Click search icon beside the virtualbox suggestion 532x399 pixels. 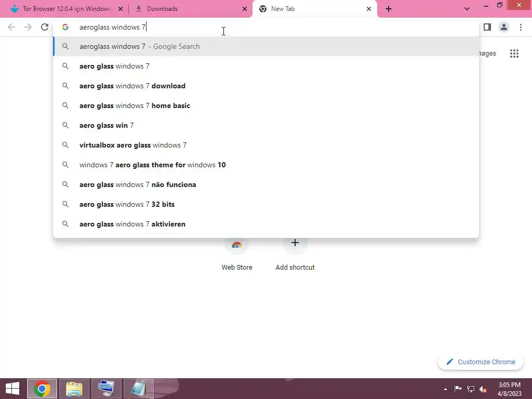65,145
